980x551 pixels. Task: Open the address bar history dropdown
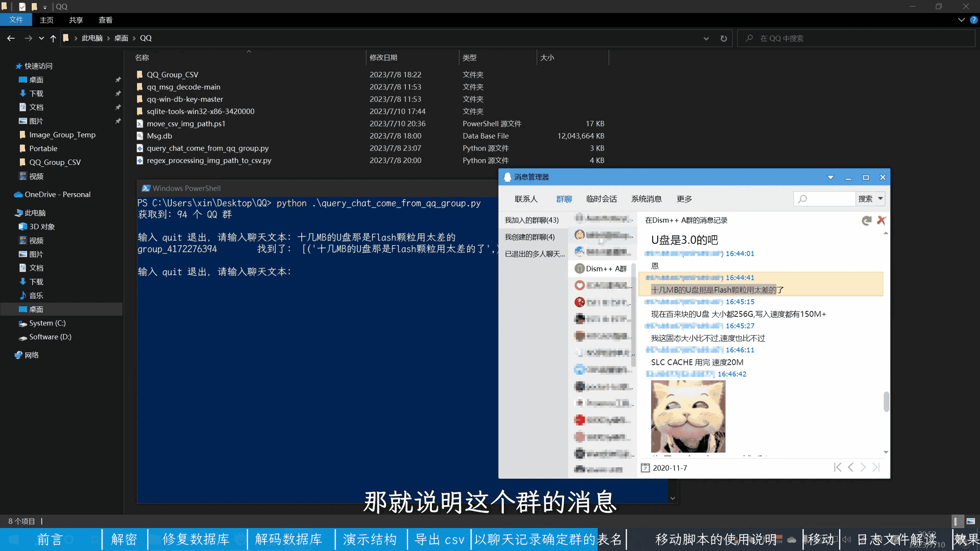706,38
